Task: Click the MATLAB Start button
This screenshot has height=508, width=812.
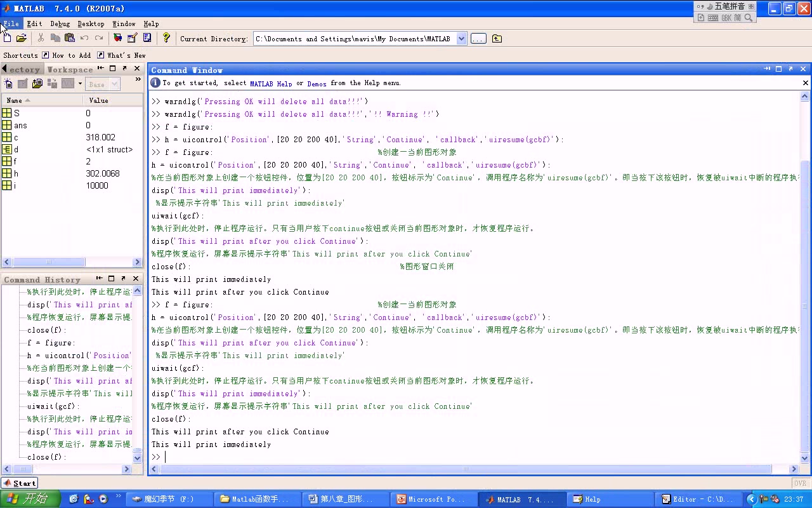Action: coord(20,483)
